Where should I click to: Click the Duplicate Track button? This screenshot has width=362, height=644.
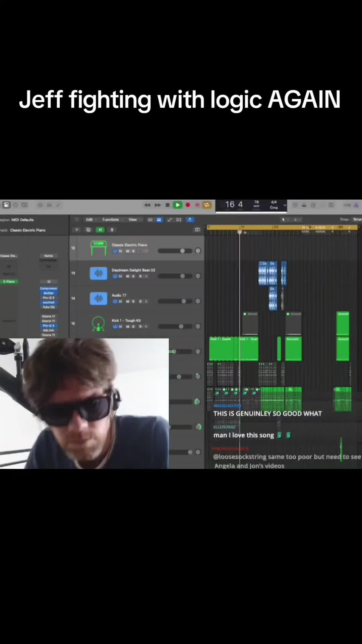(x=88, y=230)
